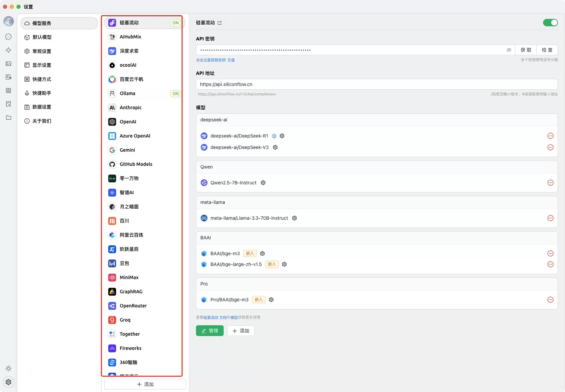The width and height of the screenshot is (565, 392).
Task: Remove the DeepSeek-V3 model
Action: (550, 147)
